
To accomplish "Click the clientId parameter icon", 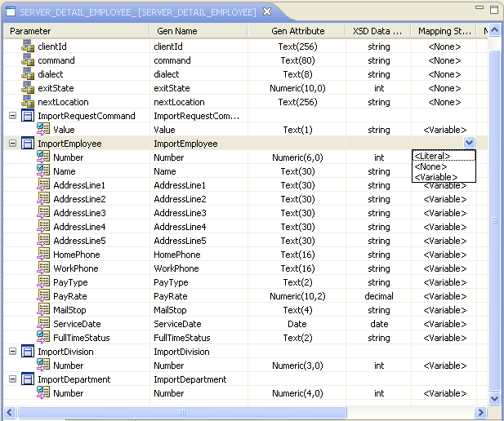I will coord(28,47).
